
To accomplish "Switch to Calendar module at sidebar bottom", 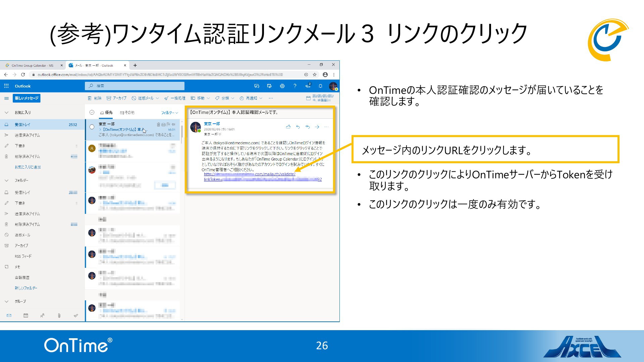I will pos(26,315).
